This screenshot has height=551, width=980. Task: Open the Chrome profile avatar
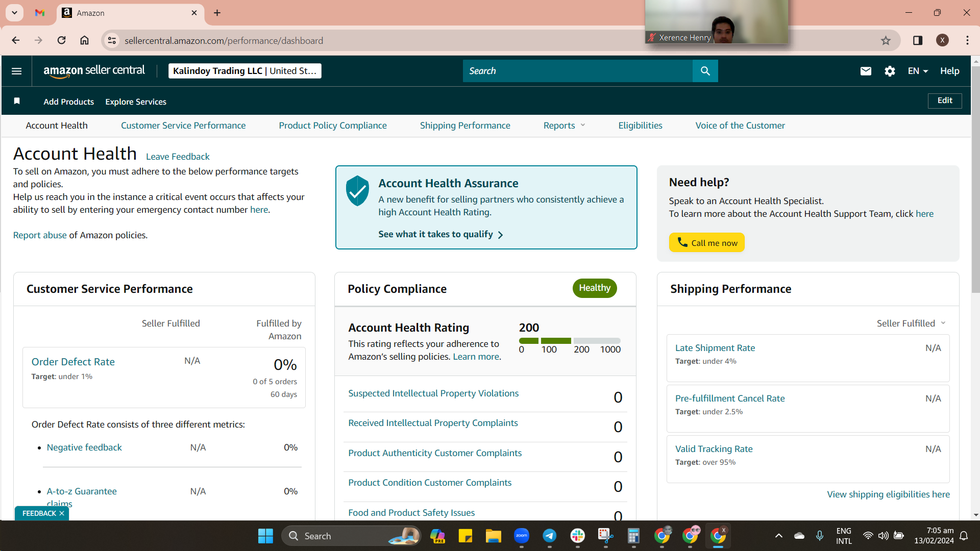pyautogui.click(x=942, y=40)
